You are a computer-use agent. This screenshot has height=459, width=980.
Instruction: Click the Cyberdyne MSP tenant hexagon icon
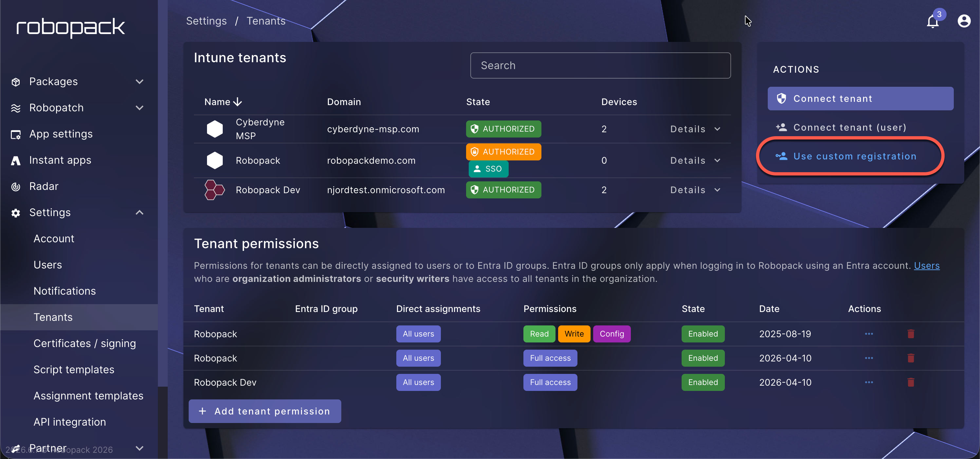click(215, 129)
